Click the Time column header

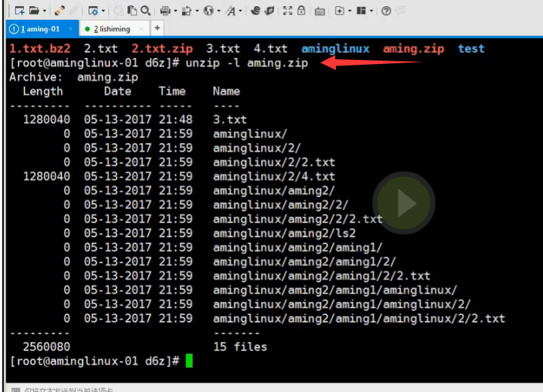172,91
